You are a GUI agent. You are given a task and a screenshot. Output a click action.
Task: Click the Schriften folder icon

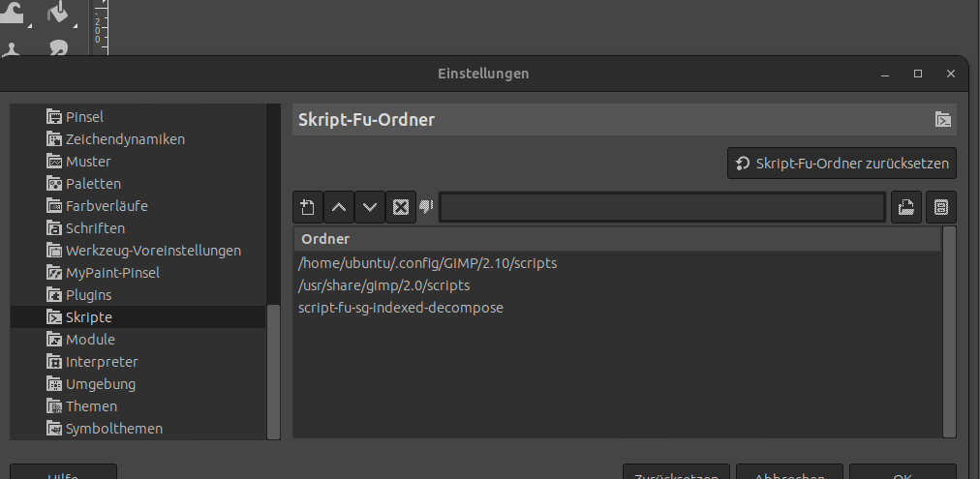coord(54,228)
